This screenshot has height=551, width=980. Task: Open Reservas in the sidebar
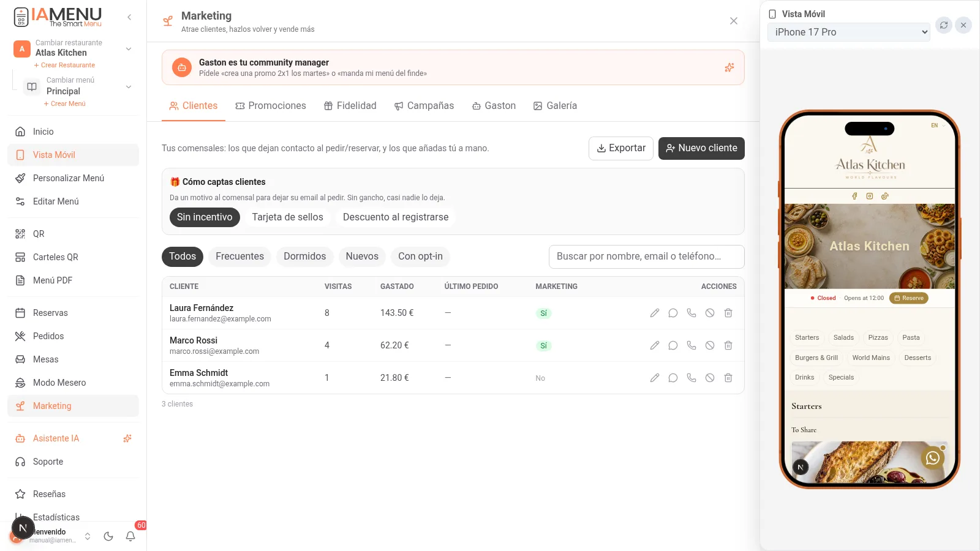(73, 313)
